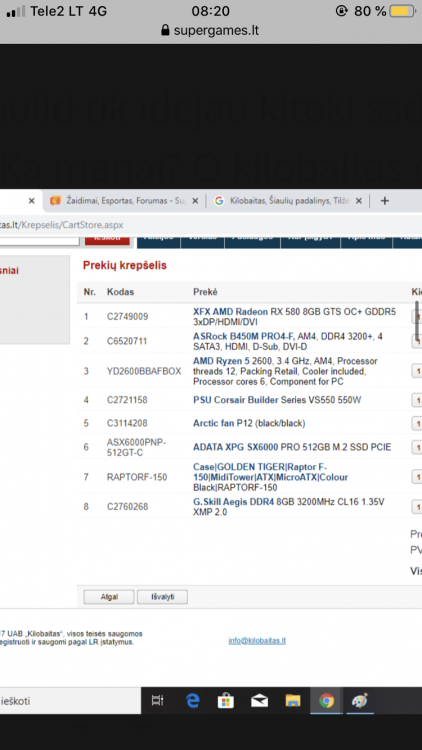Switch to Paint on the taskbar
Image resolution: width=422 pixels, height=750 pixels.
359,701
